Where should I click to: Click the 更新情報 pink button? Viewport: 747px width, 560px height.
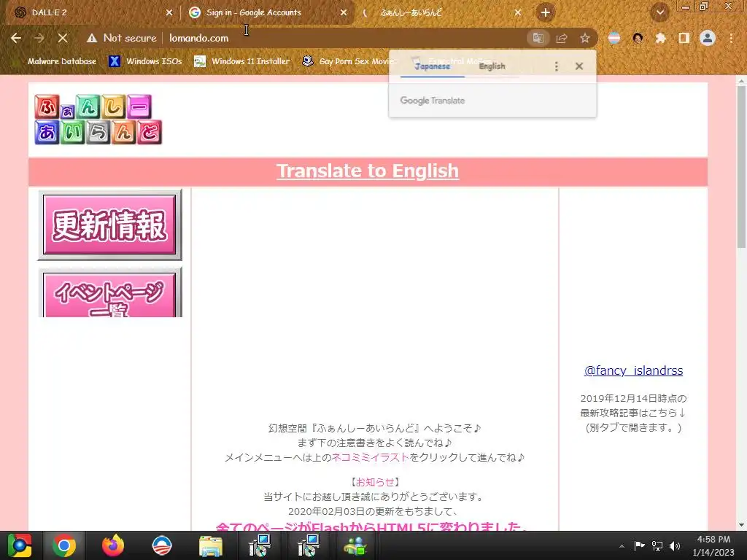tap(109, 225)
